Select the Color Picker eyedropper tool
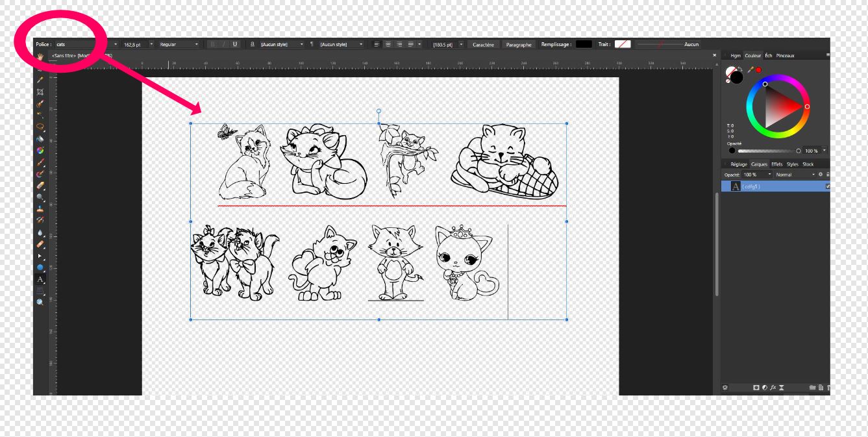 point(40,80)
